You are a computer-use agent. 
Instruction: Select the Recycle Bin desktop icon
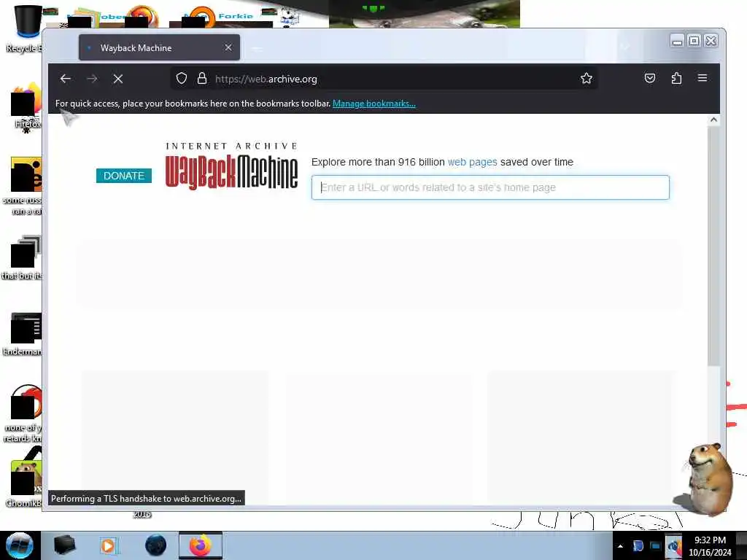(24, 28)
